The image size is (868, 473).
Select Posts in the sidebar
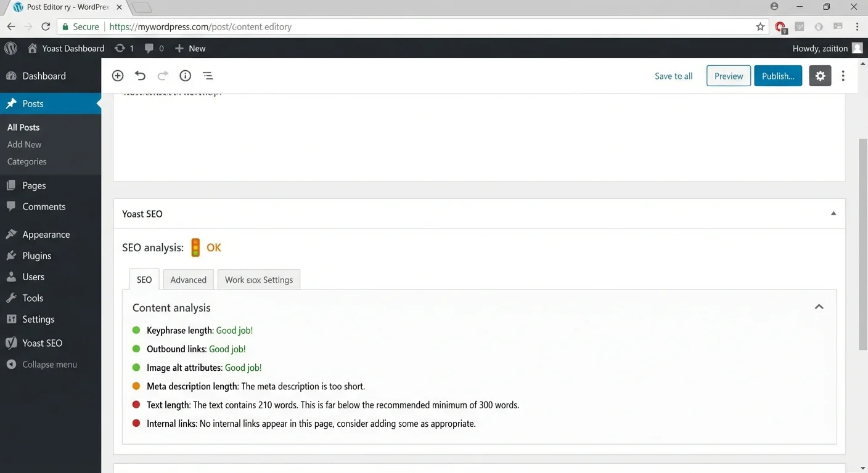[51, 103]
